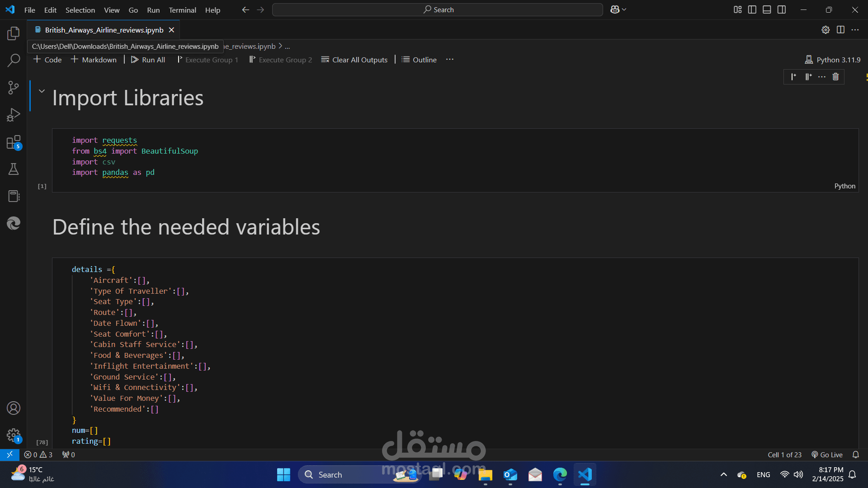Run All notebook cells

click(148, 60)
